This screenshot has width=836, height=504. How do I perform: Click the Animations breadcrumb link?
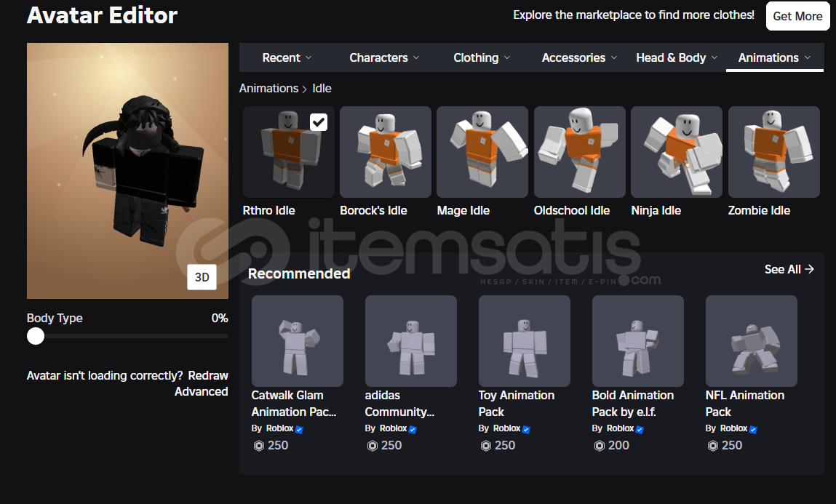(x=268, y=89)
